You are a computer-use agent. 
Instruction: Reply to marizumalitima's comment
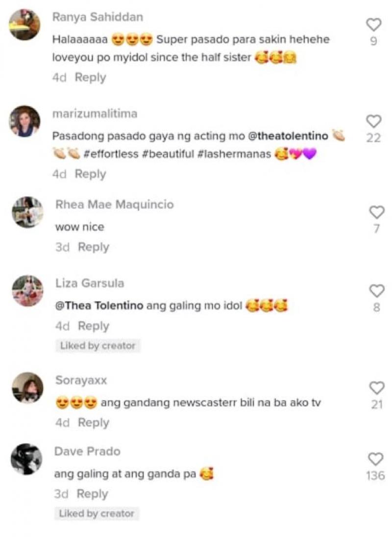click(x=91, y=174)
